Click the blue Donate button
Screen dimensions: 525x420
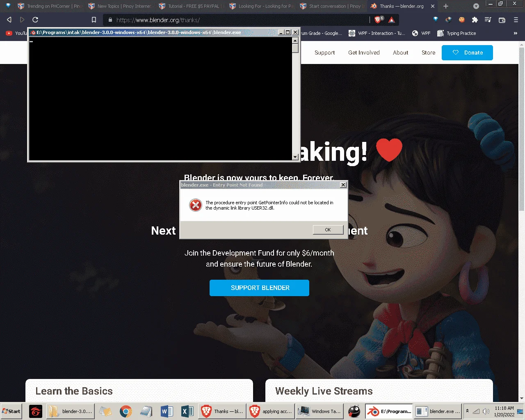pyautogui.click(x=467, y=52)
